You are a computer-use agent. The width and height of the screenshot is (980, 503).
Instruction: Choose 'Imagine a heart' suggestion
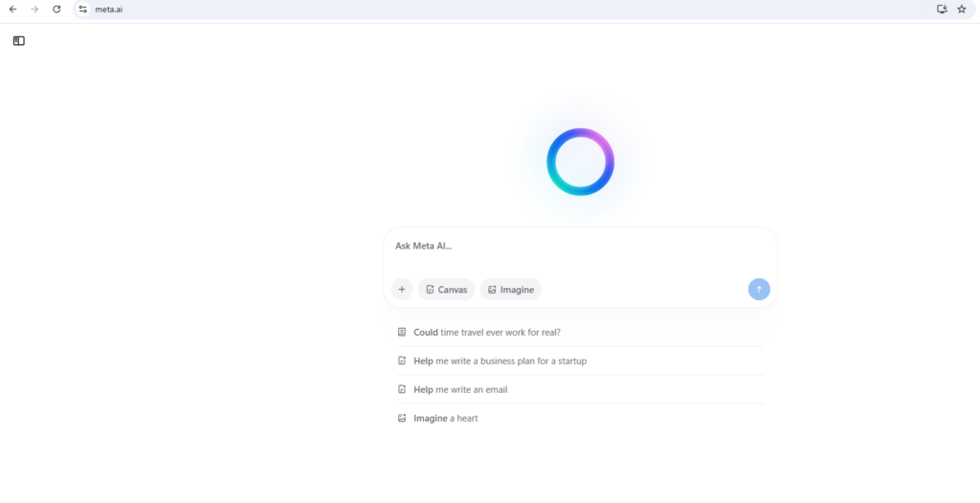point(580,418)
